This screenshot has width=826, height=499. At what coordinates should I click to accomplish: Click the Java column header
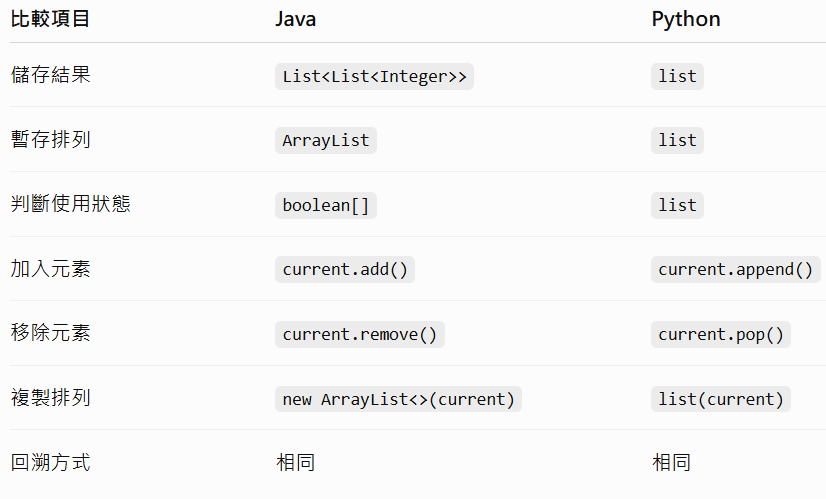tap(296, 19)
